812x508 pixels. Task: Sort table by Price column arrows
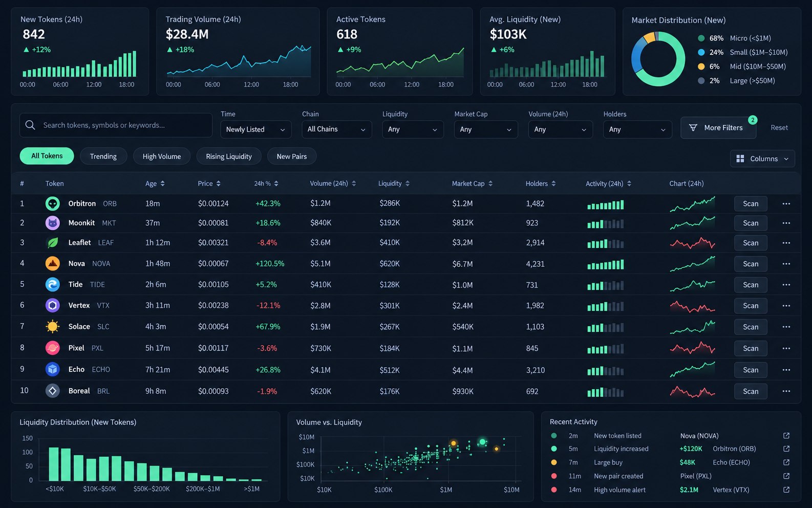coord(219,183)
